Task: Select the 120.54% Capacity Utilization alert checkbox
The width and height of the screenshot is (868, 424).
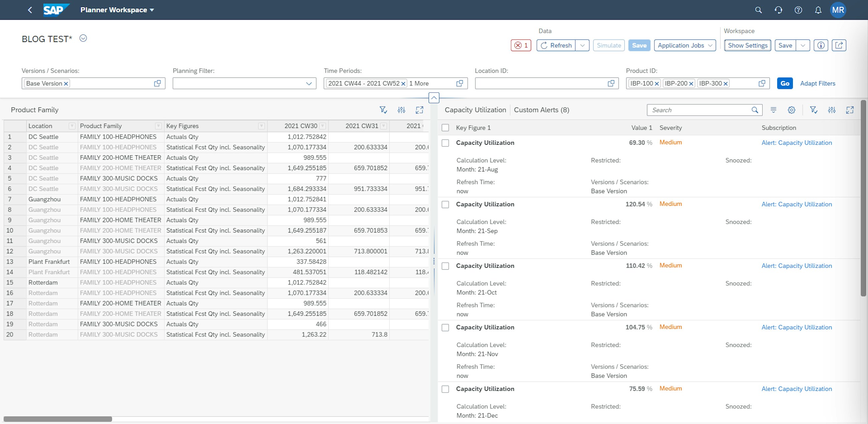Action: coord(445,204)
